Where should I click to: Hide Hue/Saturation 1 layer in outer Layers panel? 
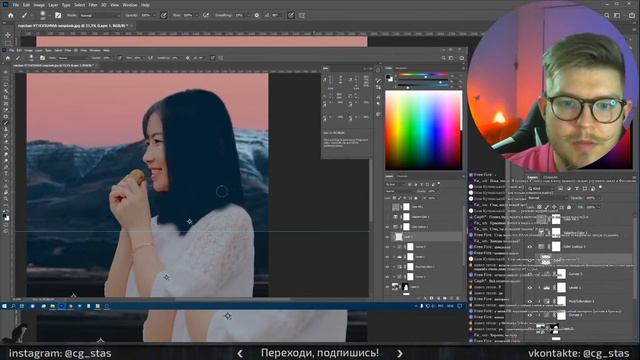pyautogui.click(x=530, y=301)
